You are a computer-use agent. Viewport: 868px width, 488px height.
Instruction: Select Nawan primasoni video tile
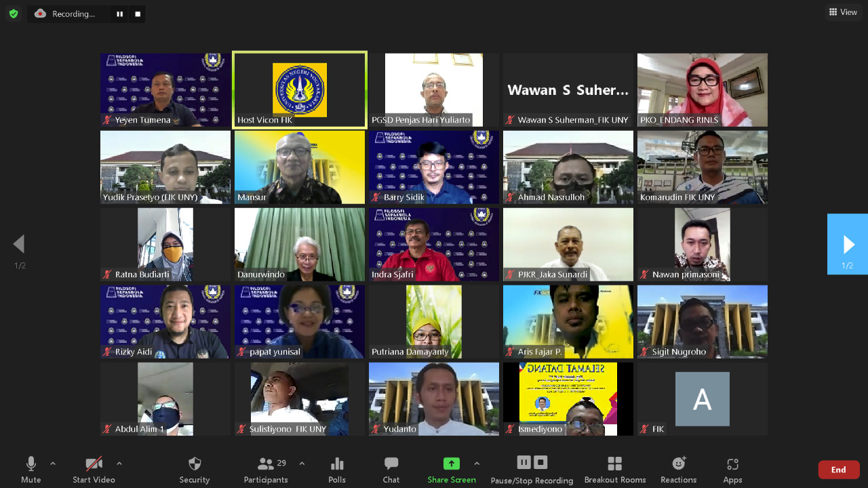703,245
